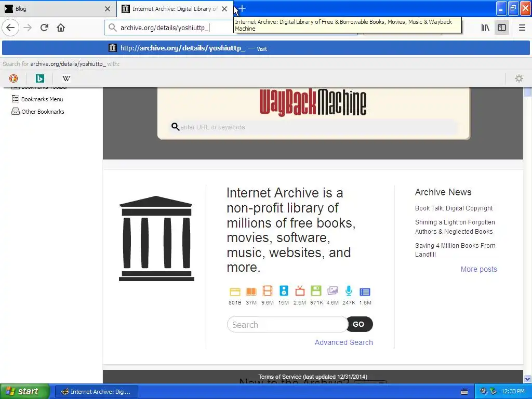Select Bookmarks Menu in the sidebar

click(42, 99)
